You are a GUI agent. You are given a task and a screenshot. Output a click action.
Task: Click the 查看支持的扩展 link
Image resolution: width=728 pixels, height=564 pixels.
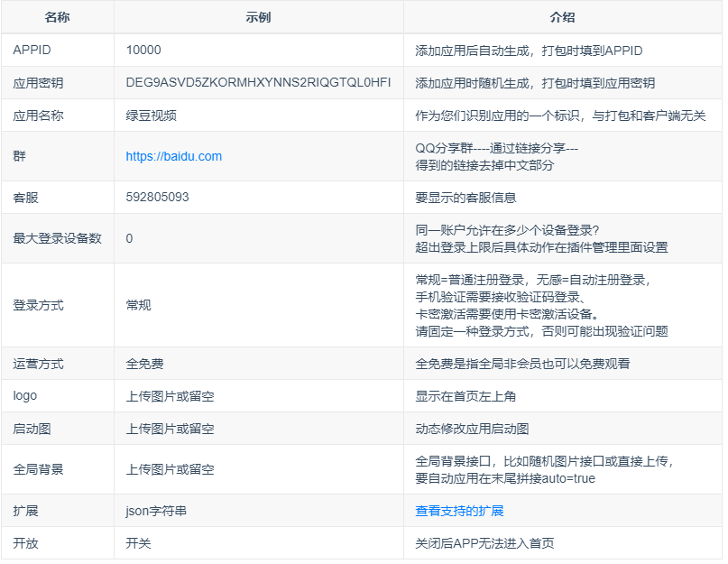460,510
